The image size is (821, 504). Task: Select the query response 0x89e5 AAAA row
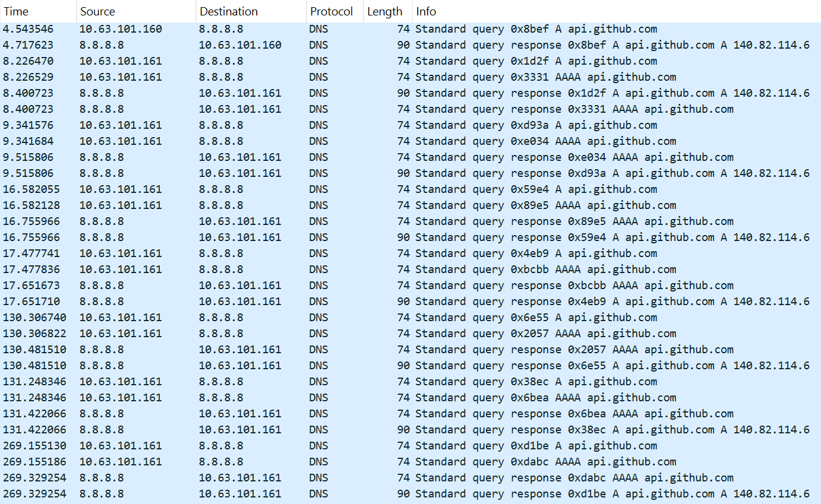(x=535, y=221)
